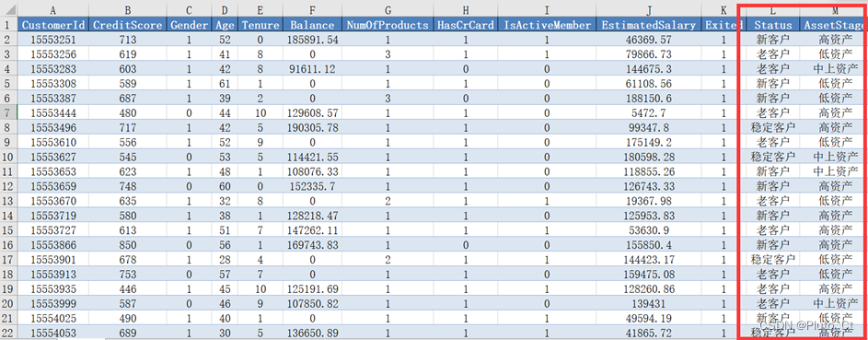Image resolution: width=868 pixels, height=340 pixels.
Task: Click salary value 79866.73
Action: pyautogui.click(x=649, y=54)
